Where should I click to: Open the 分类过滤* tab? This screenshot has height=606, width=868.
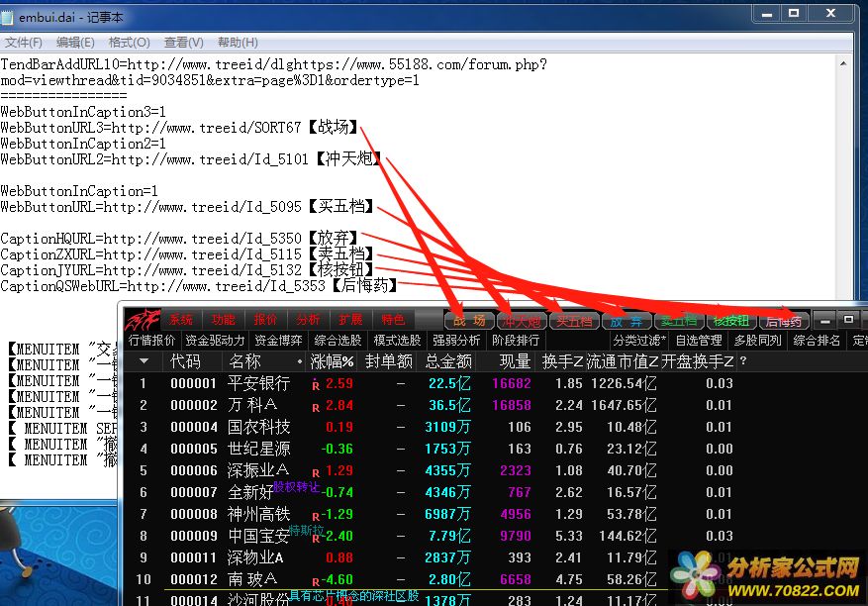click(639, 340)
